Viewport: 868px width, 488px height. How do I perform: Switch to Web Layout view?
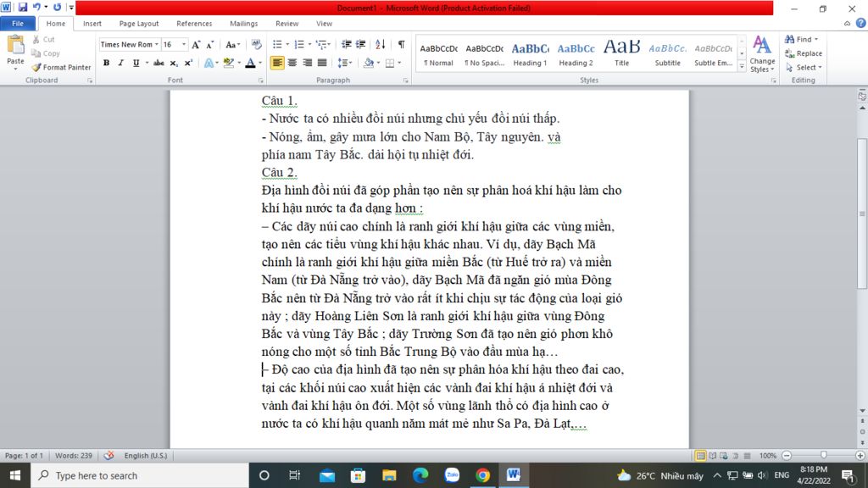click(724, 456)
